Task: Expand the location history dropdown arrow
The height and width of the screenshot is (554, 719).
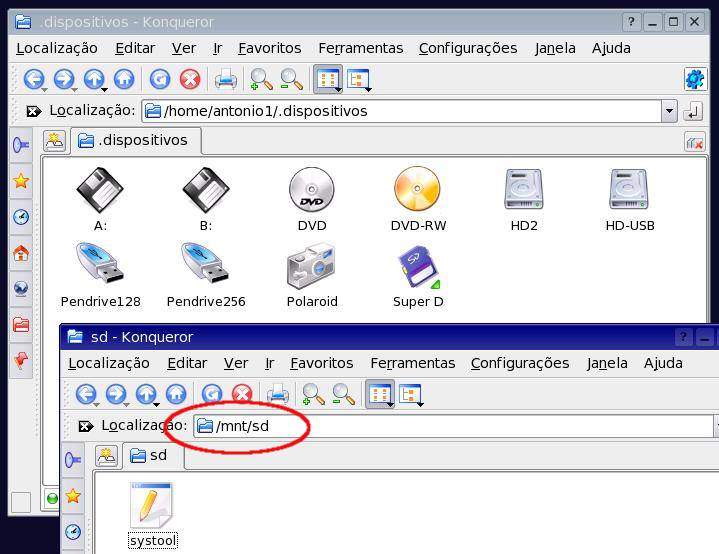Action: pos(669,111)
